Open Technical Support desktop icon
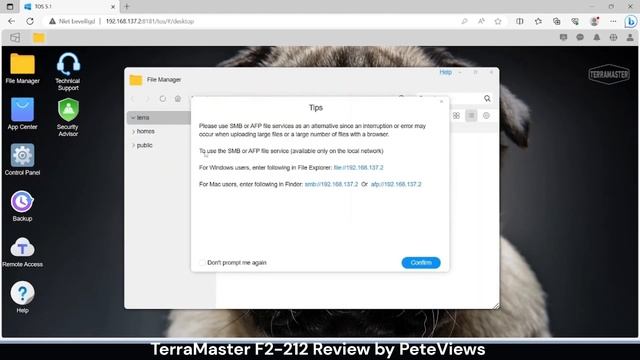640x360 pixels. pos(68,71)
